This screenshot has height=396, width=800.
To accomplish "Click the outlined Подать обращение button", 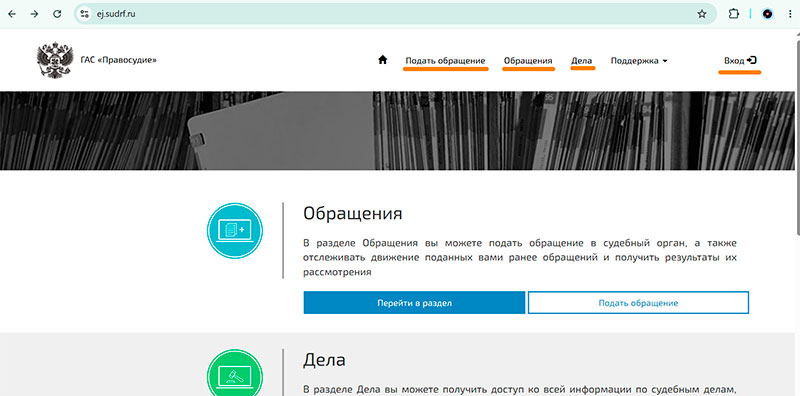I will [x=638, y=303].
